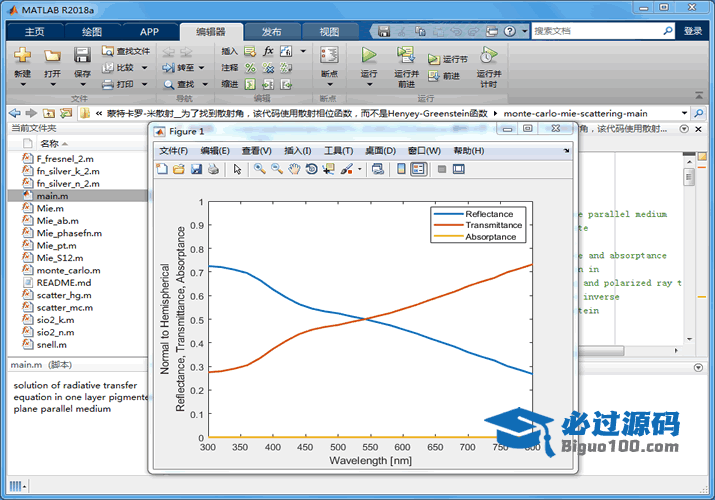This screenshot has height=500, width=715.
Task: Click the Absorptance yellow legend line
Action: tap(449, 237)
